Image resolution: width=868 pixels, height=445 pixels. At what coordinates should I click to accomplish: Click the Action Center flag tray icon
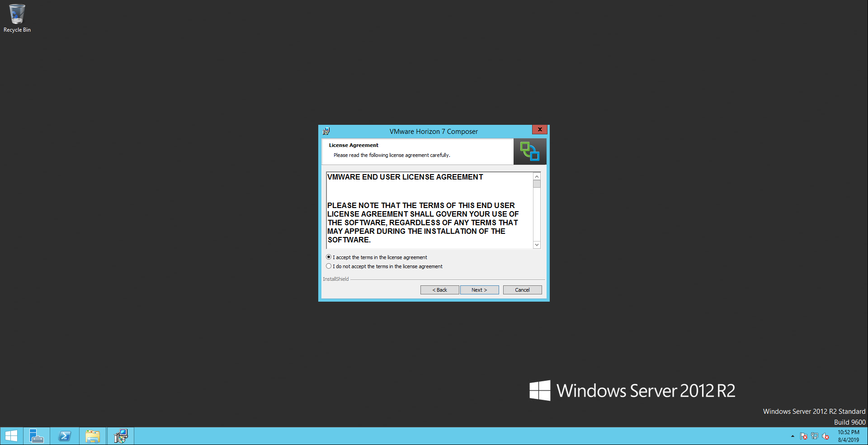point(803,436)
